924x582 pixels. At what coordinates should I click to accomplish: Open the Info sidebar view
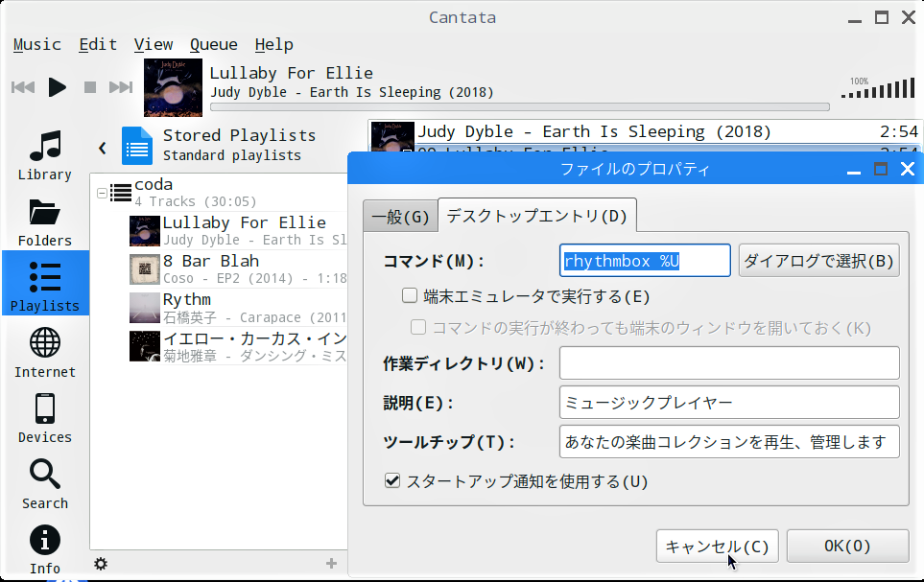click(x=45, y=549)
